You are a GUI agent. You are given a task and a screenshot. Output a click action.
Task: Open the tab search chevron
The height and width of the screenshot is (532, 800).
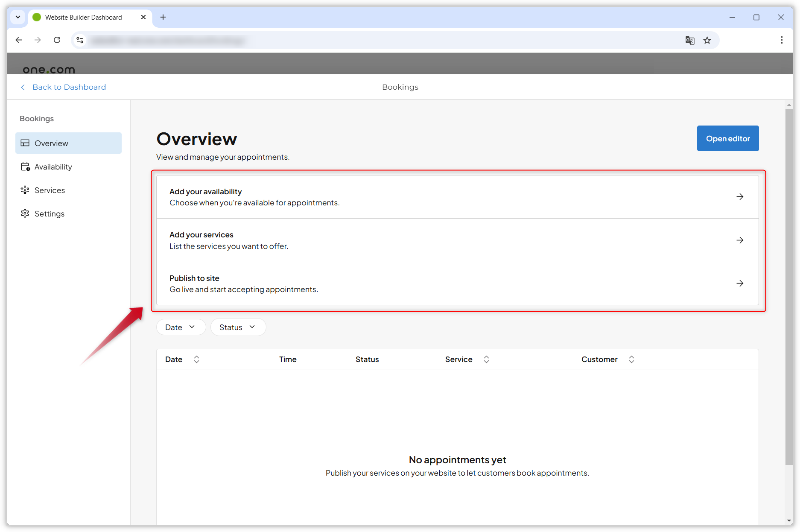tap(18, 17)
